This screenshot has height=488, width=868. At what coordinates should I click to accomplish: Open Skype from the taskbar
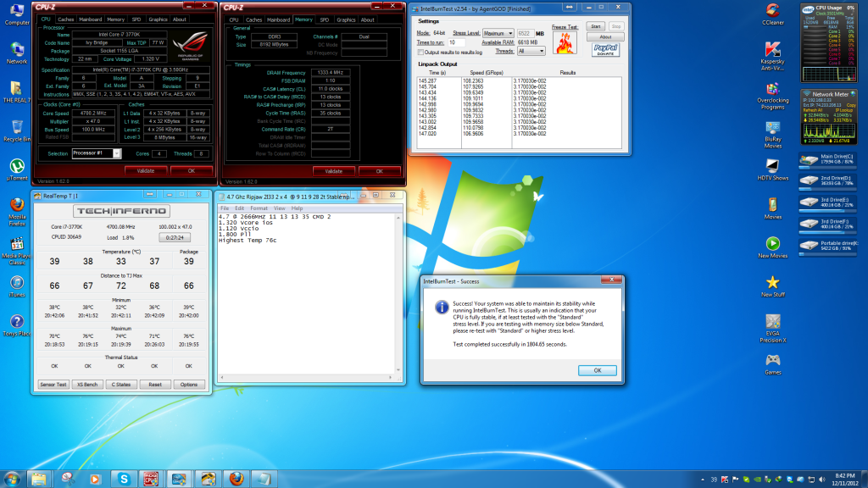click(x=124, y=479)
